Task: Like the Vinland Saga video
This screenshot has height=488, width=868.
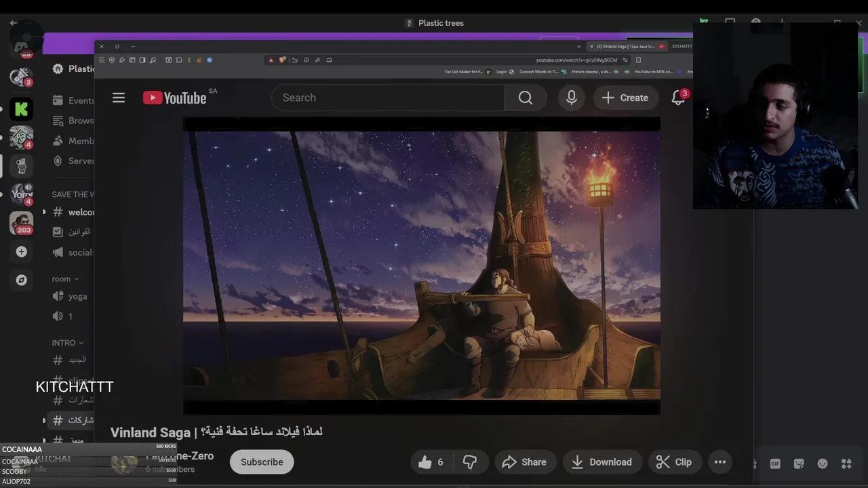Action: click(431, 462)
